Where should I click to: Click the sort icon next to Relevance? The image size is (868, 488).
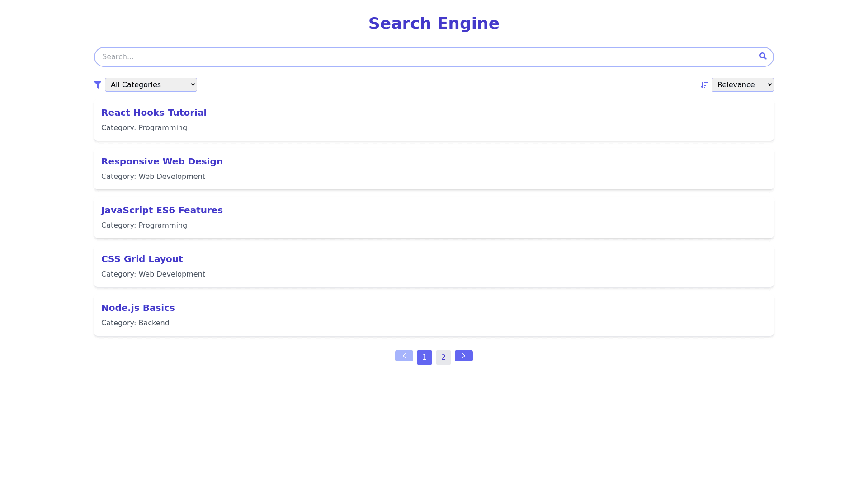pos(703,84)
